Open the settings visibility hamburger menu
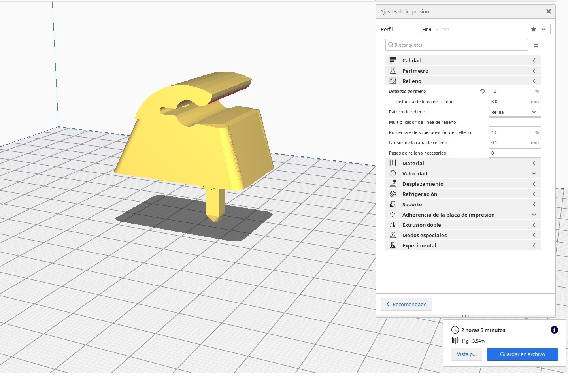 click(536, 45)
